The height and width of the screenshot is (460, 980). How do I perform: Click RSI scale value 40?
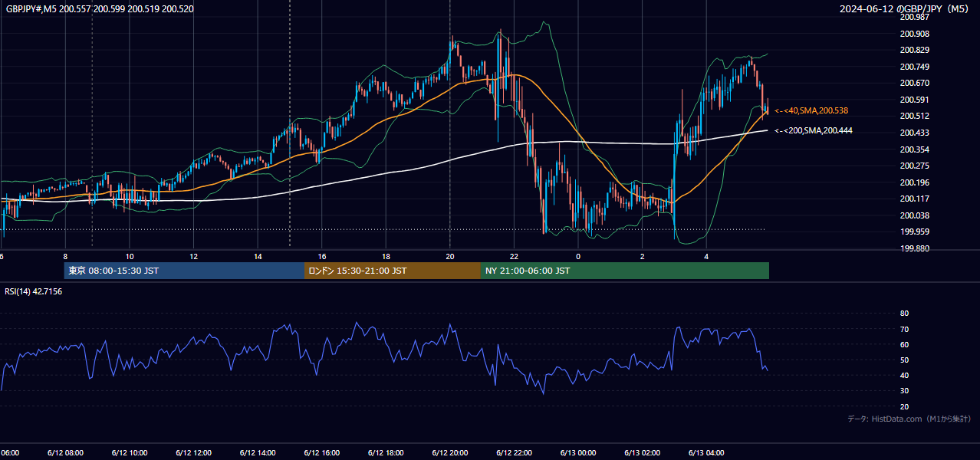coord(904,375)
